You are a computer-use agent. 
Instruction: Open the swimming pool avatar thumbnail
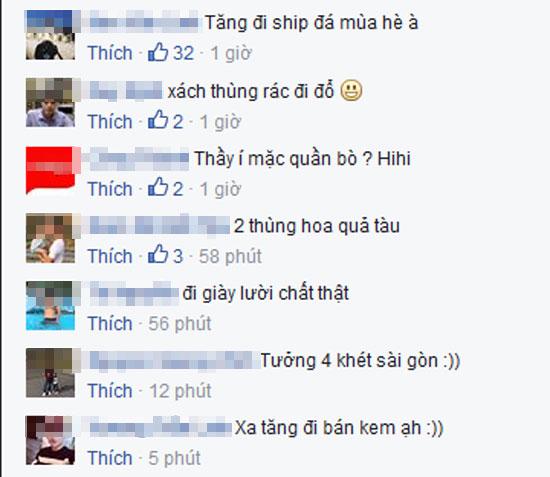(50, 305)
